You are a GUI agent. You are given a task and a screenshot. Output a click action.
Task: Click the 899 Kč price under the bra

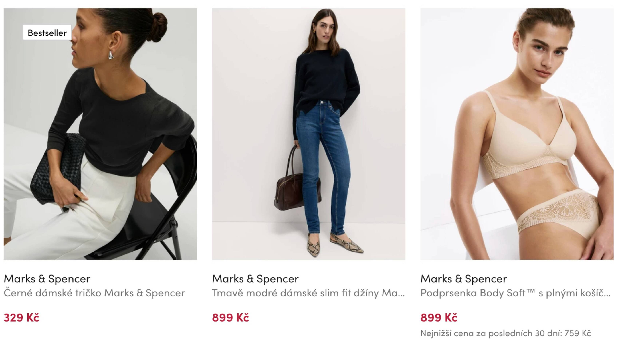pos(439,317)
